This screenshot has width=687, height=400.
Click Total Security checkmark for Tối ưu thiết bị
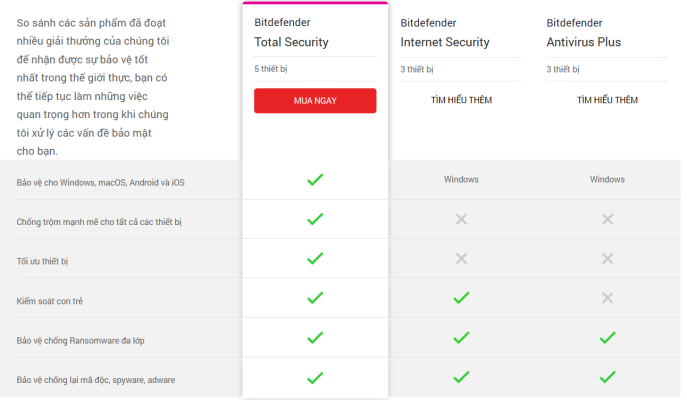[315, 259]
